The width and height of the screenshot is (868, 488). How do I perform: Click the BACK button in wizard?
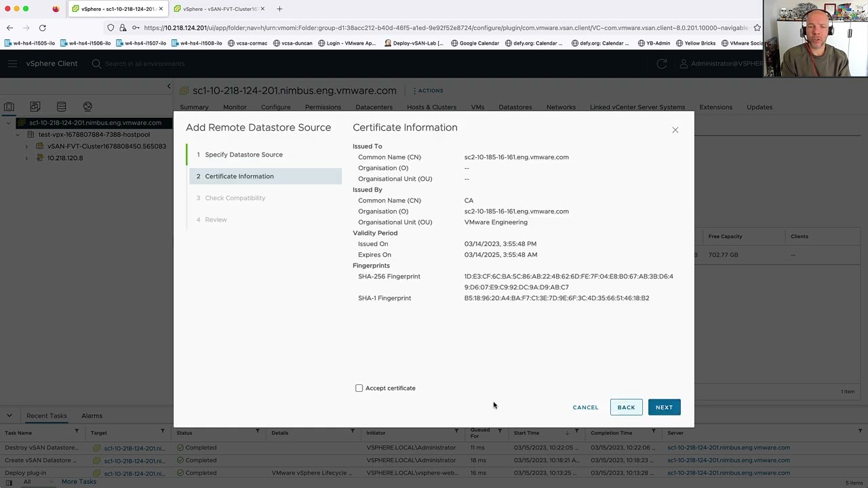coord(626,407)
